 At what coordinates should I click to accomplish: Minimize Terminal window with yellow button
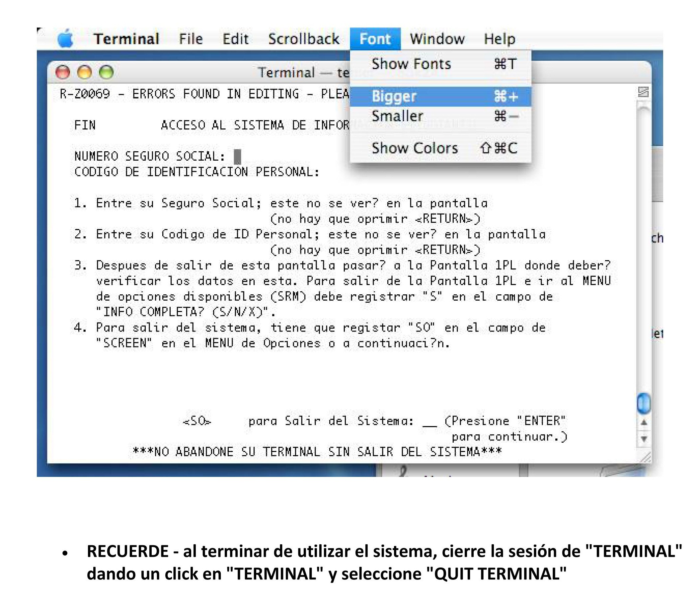coord(84,72)
